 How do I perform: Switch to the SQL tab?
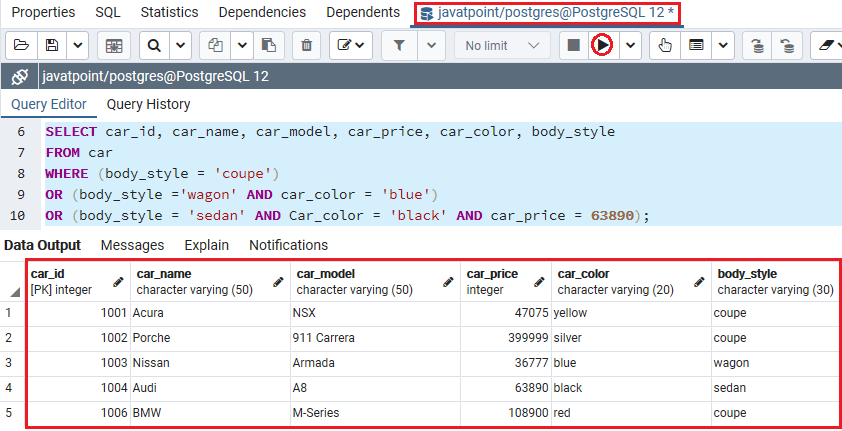pos(108,12)
